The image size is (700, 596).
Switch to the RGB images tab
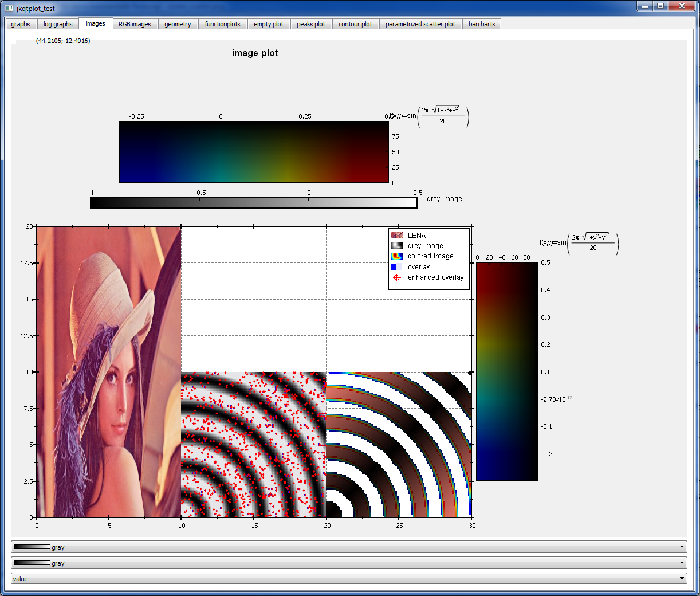click(x=135, y=23)
